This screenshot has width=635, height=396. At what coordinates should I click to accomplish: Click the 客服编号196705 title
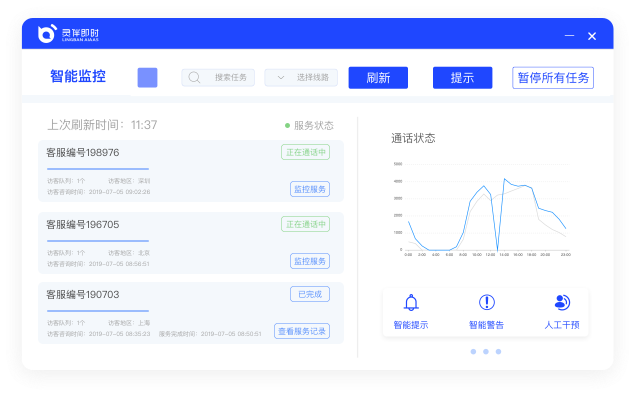(x=83, y=225)
